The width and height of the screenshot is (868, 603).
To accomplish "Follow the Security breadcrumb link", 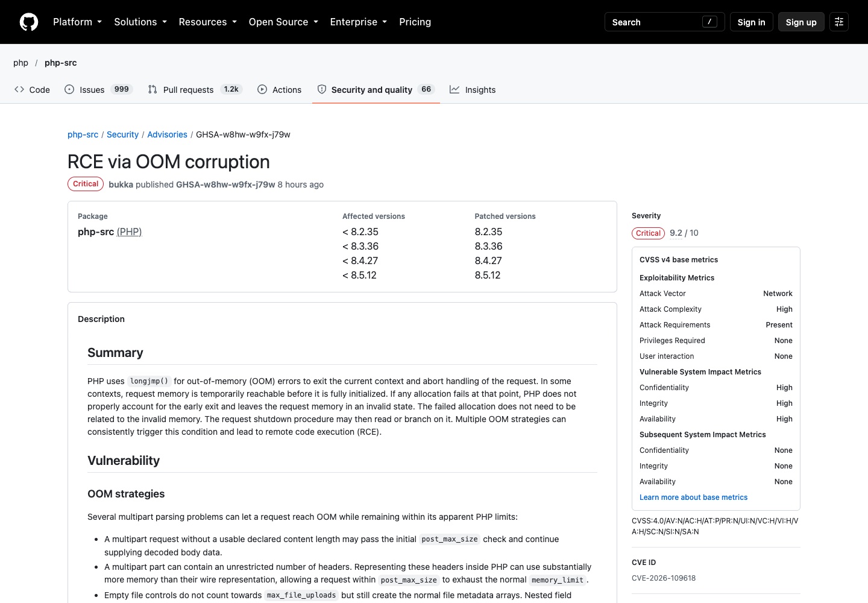I will point(122,134).
